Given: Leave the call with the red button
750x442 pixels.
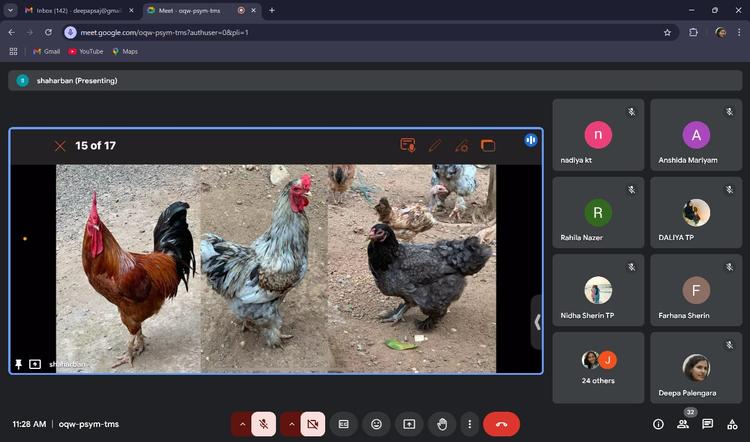Looking at the screenshot, I should coord(501,424).
